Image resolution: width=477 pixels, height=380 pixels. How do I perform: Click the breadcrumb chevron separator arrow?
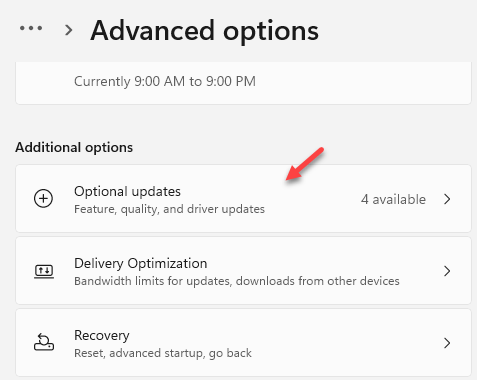(69, 30)
